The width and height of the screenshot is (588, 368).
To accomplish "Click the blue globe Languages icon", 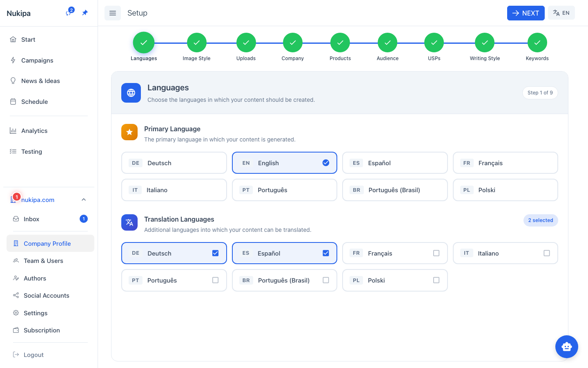I will (131, 93).
